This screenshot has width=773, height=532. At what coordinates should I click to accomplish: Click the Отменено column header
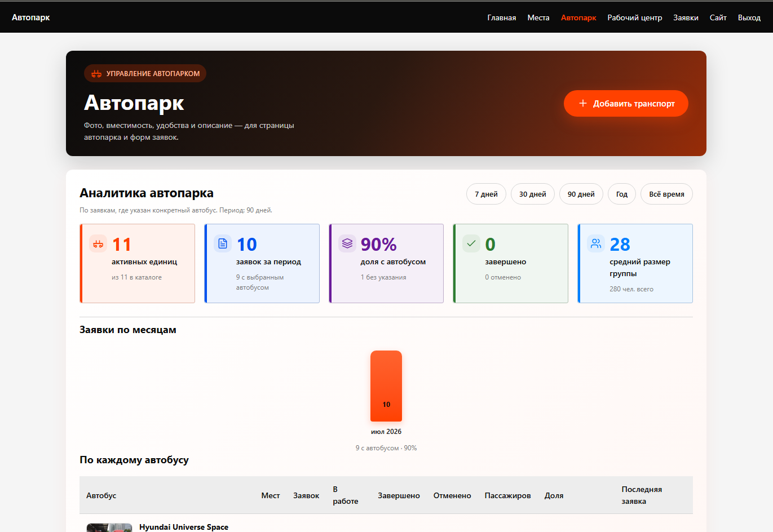[x=452, y=495]
